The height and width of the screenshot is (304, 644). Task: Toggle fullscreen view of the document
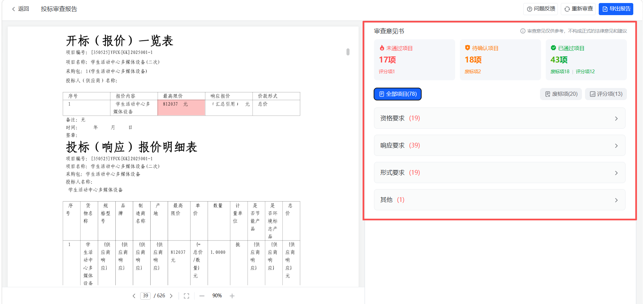coord(186,296)
